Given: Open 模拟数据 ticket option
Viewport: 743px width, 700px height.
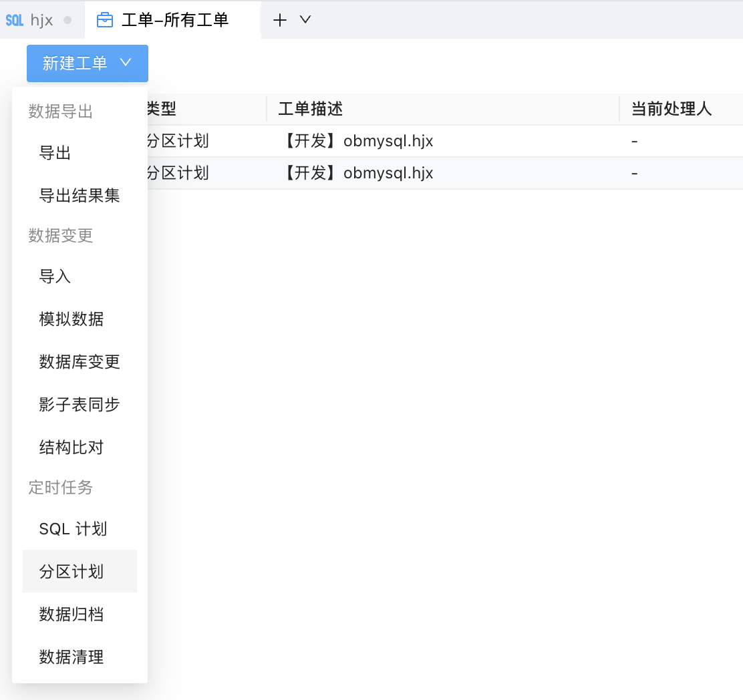Looking at the screenshot, I should click(x=71, y=319).
